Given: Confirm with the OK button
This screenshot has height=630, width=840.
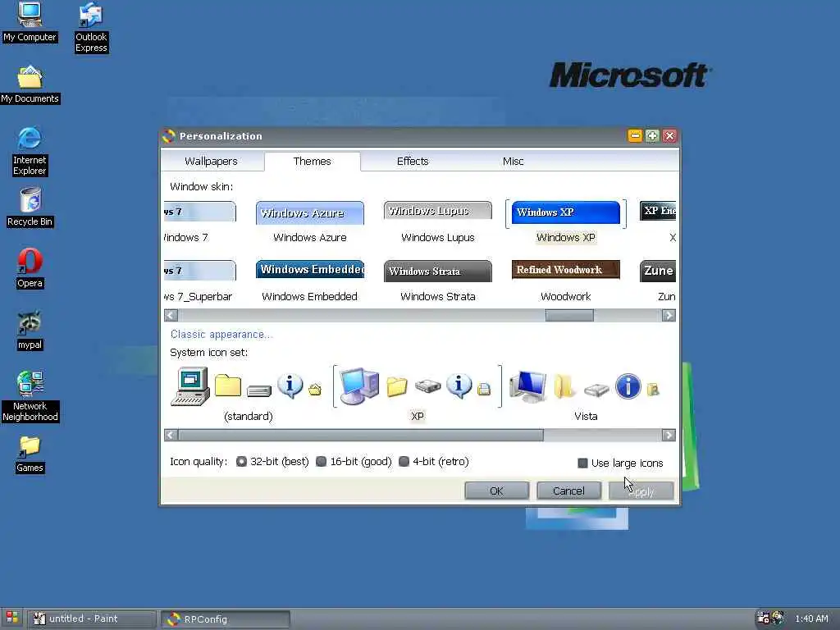Looking at the screenshot, I should click(x=496, y=491).
